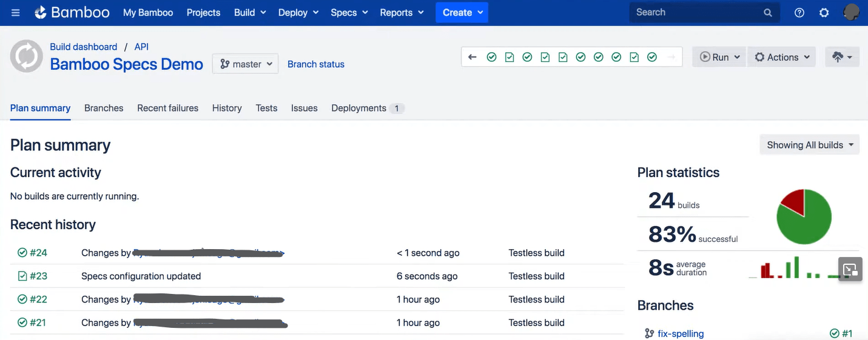Open the administration gear icon

point(824,13)
